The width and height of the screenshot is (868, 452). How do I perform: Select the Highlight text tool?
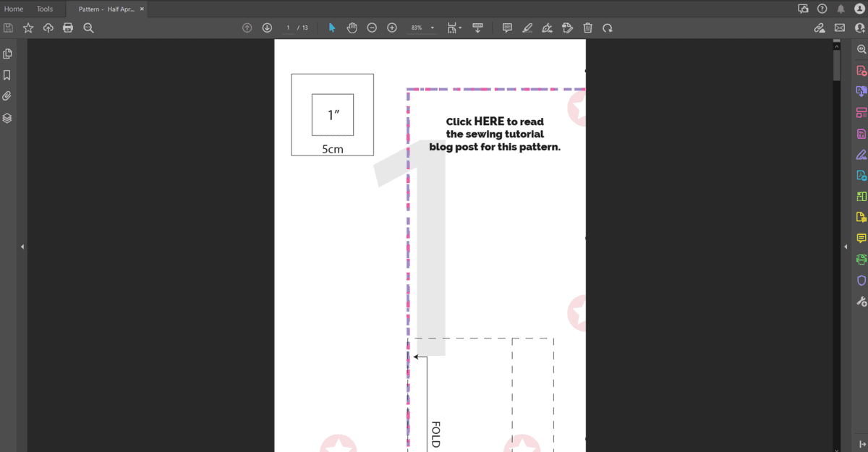tap(527, 27)
